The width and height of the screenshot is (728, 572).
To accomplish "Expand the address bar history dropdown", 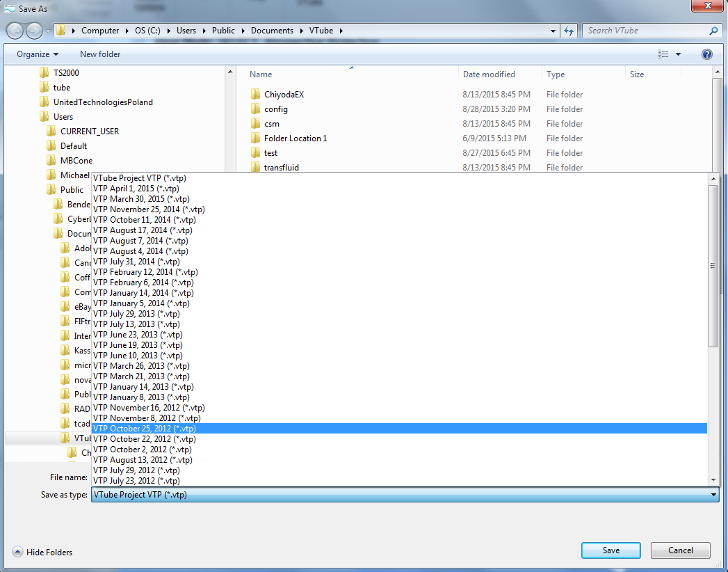I will point(553,31).
